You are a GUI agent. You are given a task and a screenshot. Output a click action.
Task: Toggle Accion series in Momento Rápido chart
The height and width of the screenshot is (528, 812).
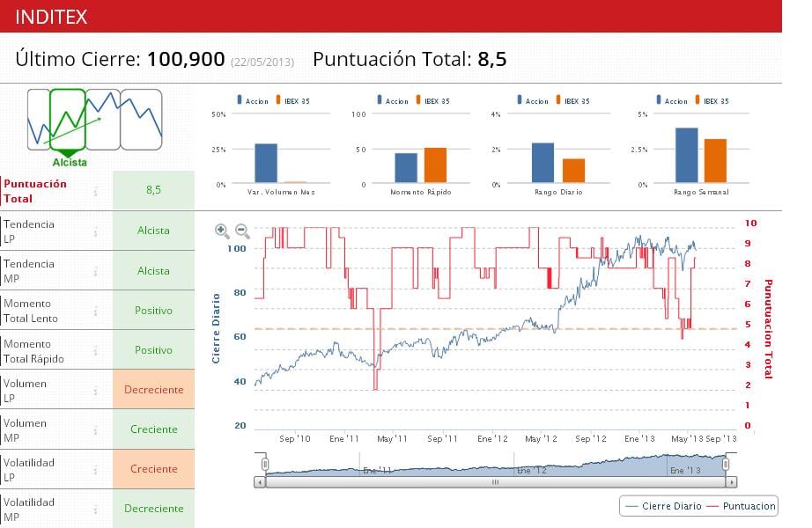click(x=393, y=100)
